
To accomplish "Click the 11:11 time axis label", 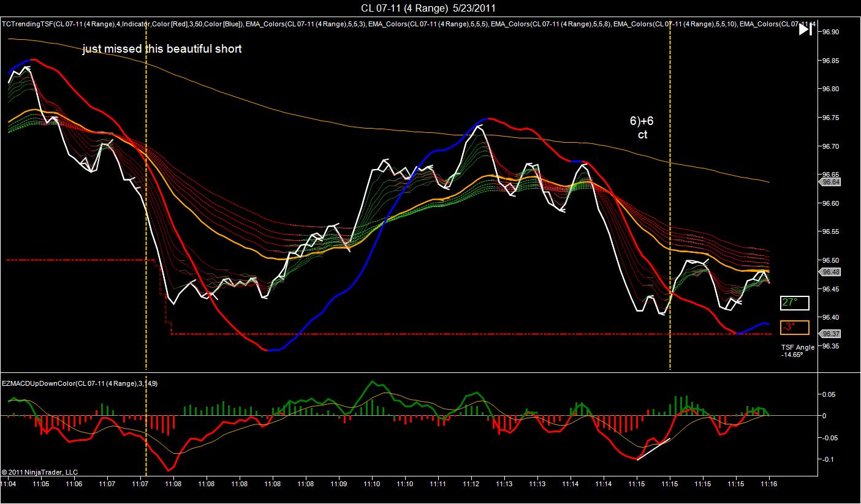I will tap(438, 483).
